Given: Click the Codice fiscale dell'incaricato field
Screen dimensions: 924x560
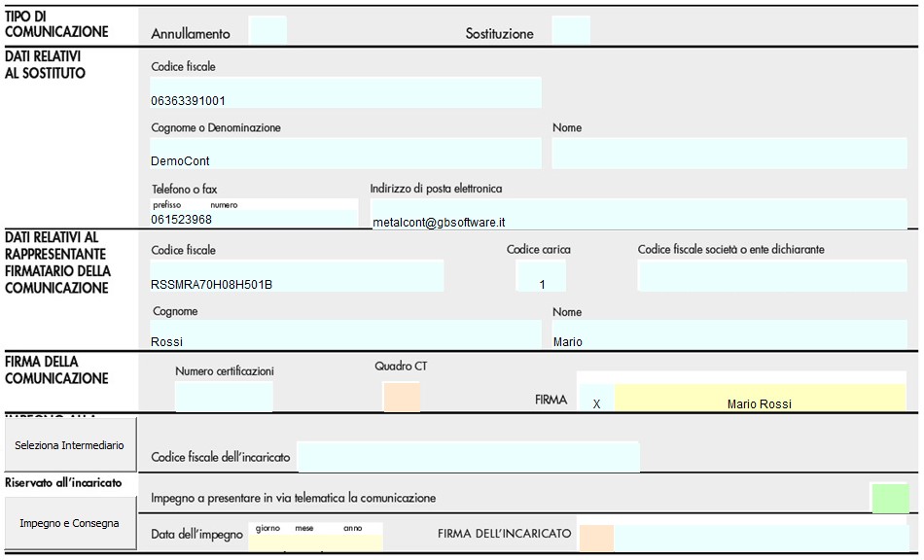Looking at the screenshot, I should (469, 457).
